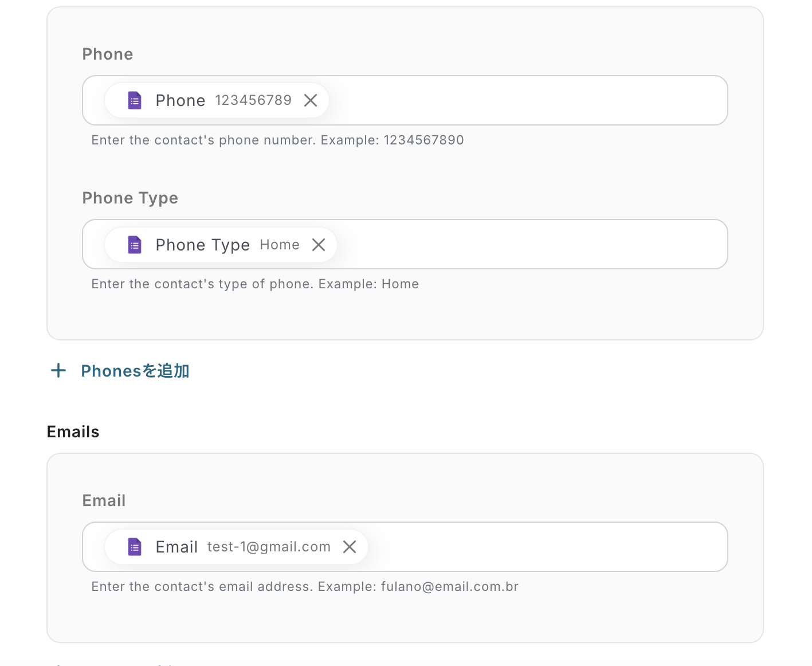This screenshot has width=812, height=666.
Task: Click the Email field label
Action: click(104, 500)
